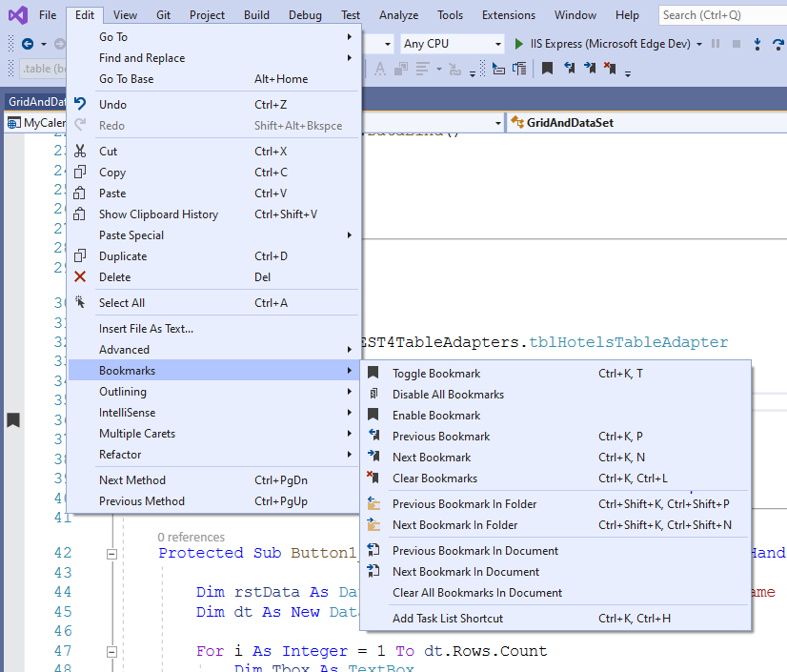This screenshot has height=672, width=787.
Task: Click the increase indent toolbar icon
Action: 519,69
